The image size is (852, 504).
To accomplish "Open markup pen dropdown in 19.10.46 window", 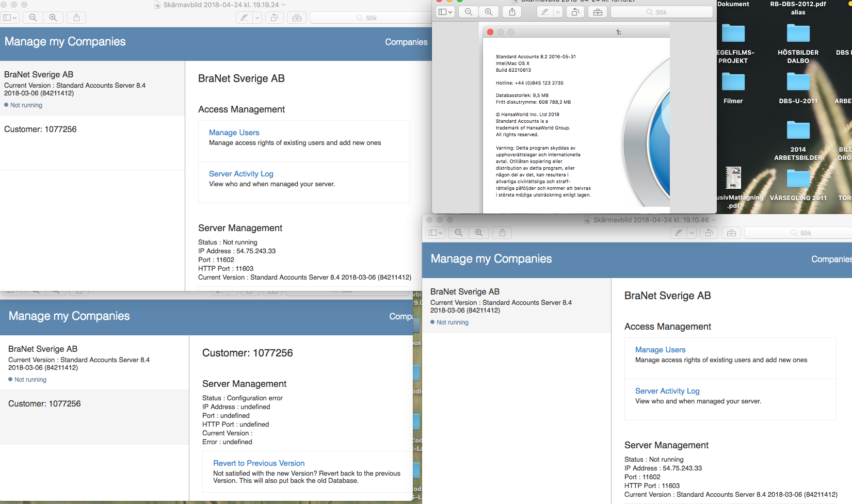I will click(692, 233).
